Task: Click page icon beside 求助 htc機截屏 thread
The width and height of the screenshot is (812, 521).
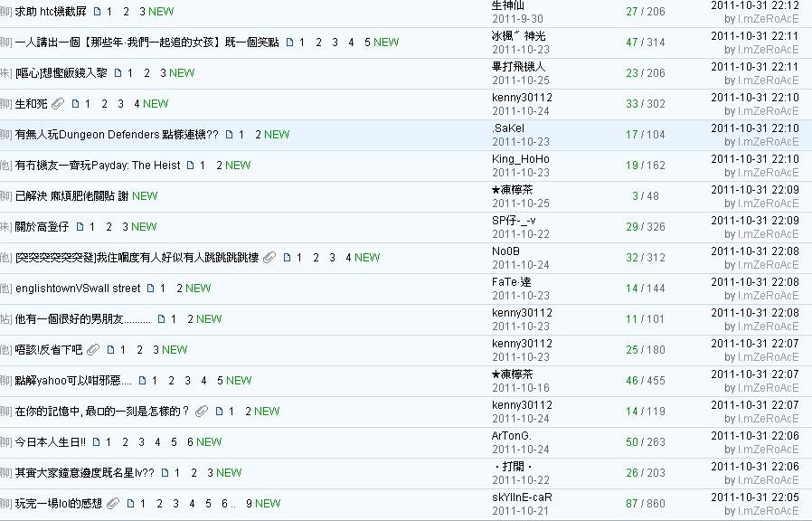Action: tap(97, 12)
